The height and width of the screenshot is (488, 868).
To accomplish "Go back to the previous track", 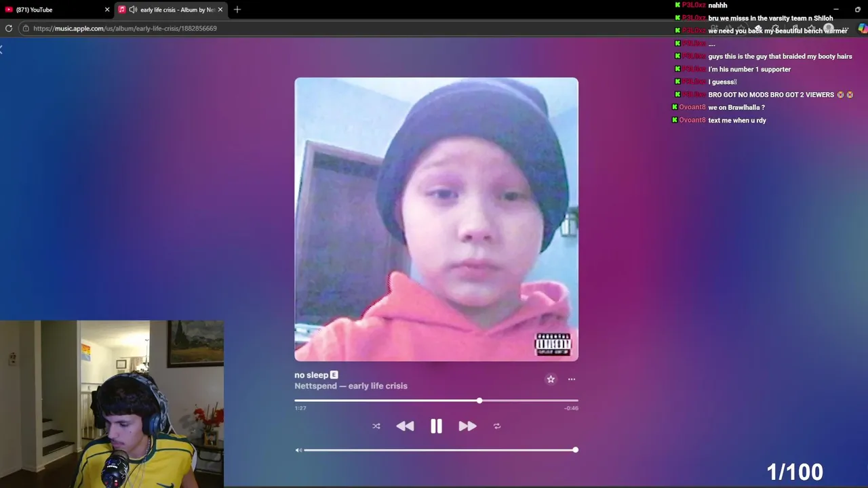I will pos(405,426).
